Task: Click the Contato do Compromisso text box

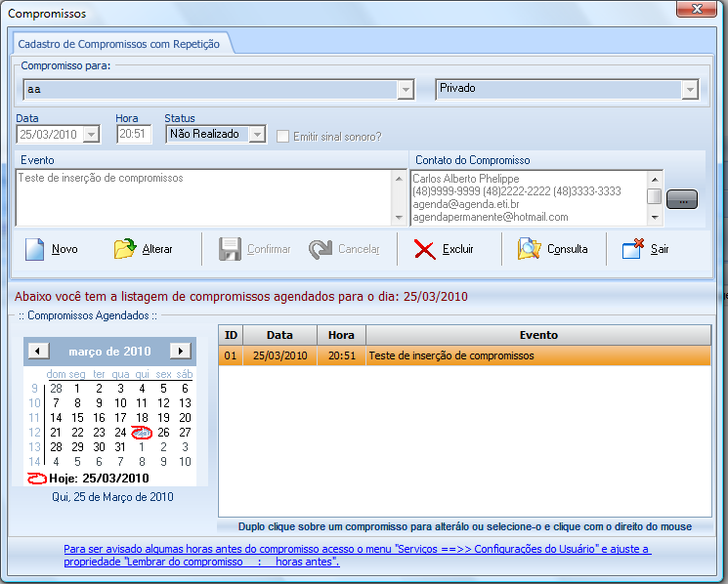Action: tap(529, 198)
